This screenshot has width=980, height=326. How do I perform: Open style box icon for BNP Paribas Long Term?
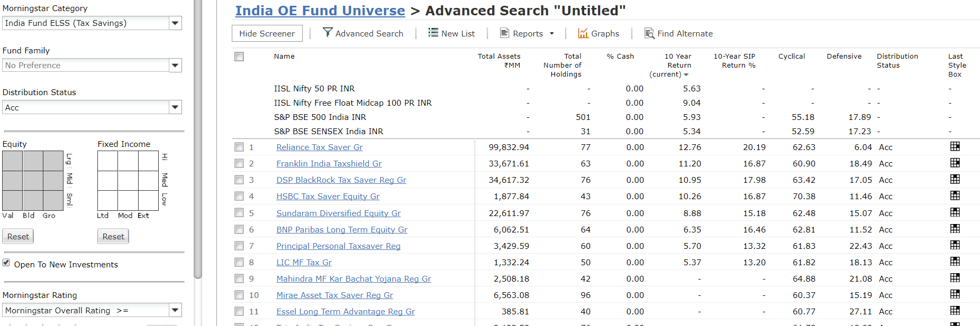(955, 229)
